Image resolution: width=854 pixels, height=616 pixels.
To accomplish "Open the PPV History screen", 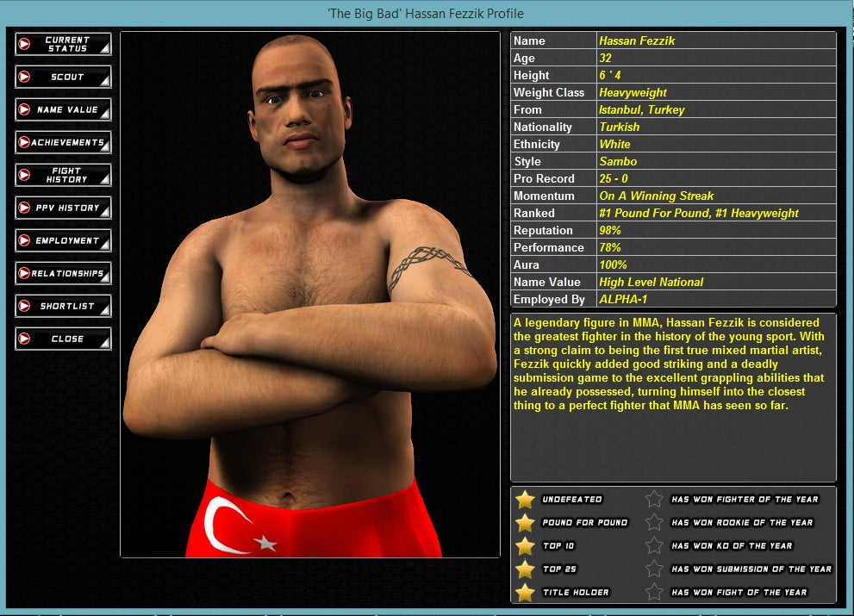I will tap(62, 208).
